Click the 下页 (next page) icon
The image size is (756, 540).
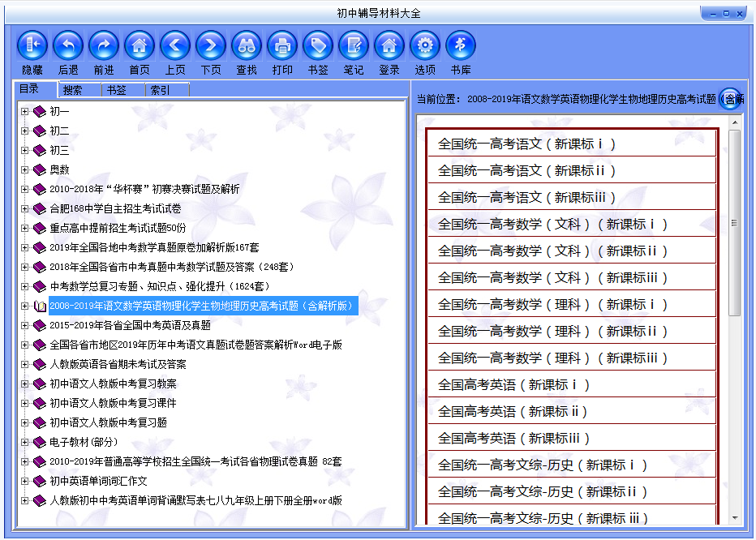point(210,46)
